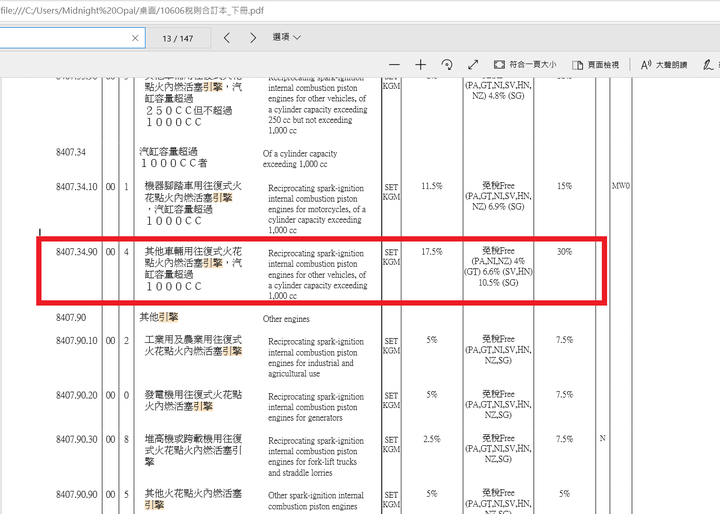This screenshot has height=514, width=720.
Task: Click 'Of a cylinder capacity' description text
Action: 300,153
